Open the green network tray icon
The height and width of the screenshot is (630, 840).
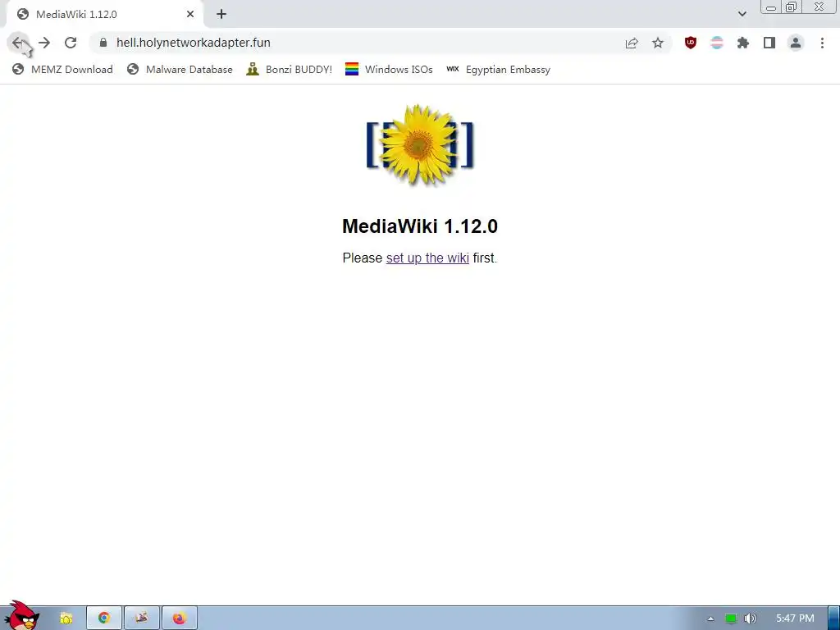click(731, 619)
